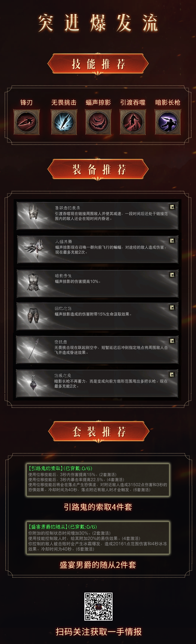The width and height of the screenshot is (196, 644).
Task: Select the 暗影长枪 skill icon
Action: click(x=168, y=122)
